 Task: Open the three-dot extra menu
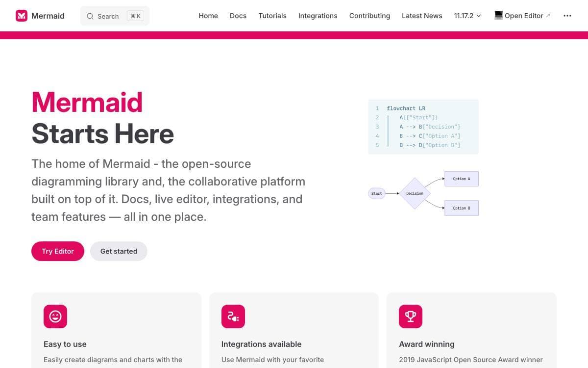(x=567, y=16)
